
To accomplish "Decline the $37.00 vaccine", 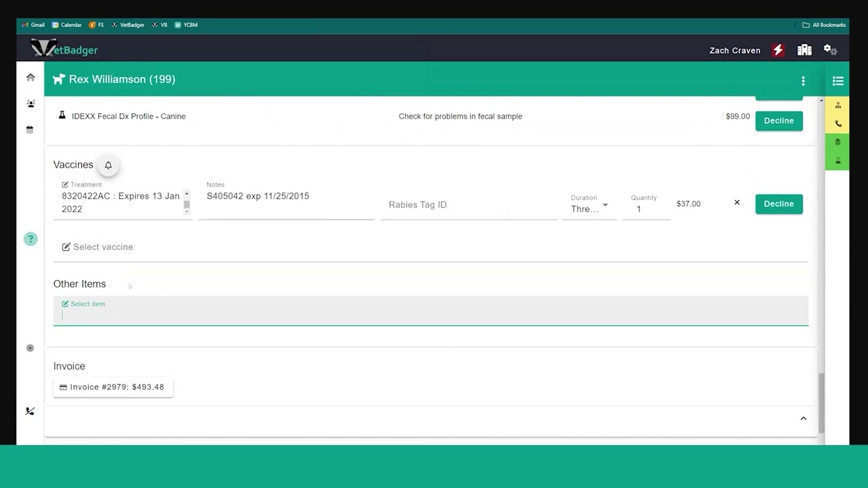I will [778, 203].
